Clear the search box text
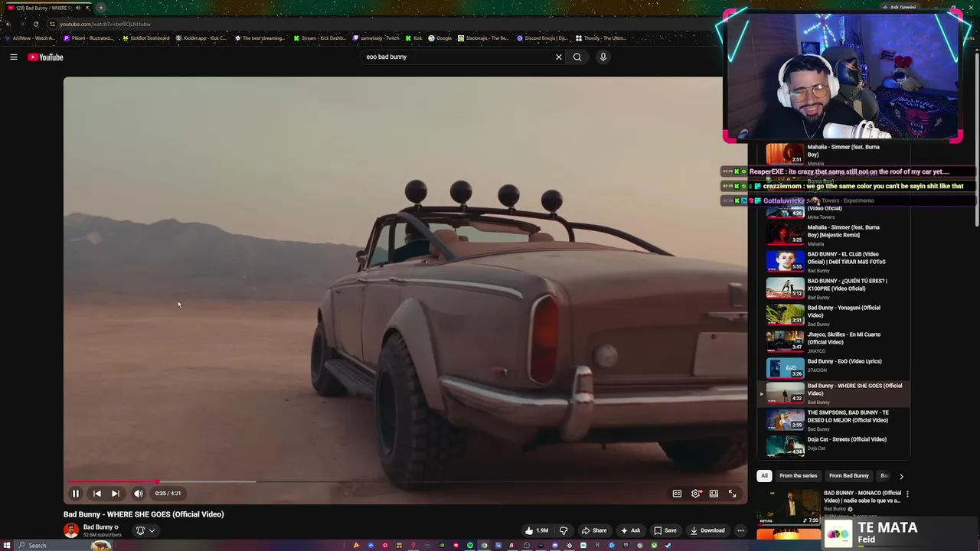This screenshot has width=980, height=551. pos(558,57)
